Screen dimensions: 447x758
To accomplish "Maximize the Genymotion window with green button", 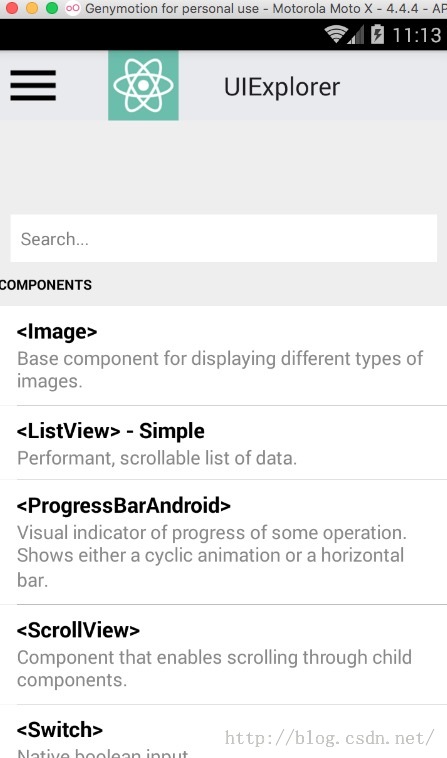I will 52,8.
